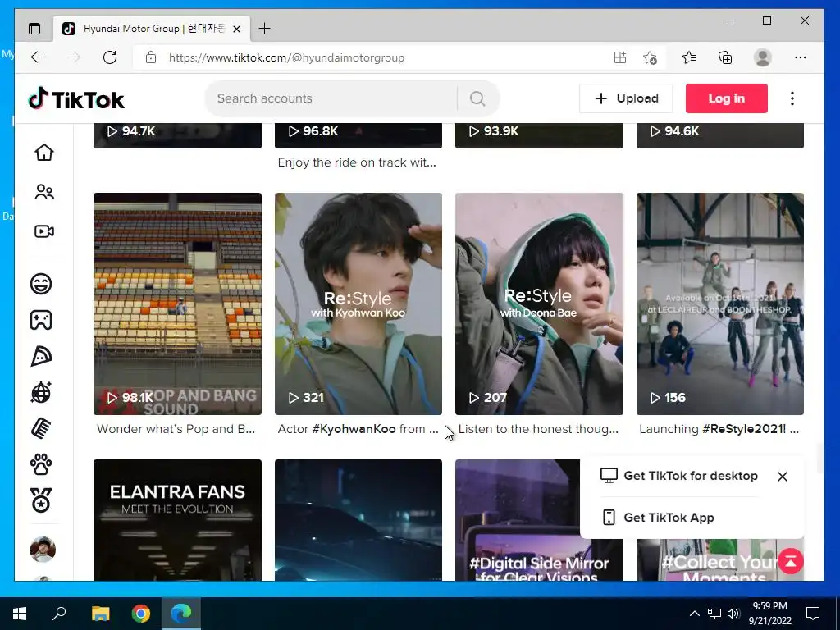Select Comedy smiley icon in sidebar
Screen dimensions: 840x630
coord(41,284)
